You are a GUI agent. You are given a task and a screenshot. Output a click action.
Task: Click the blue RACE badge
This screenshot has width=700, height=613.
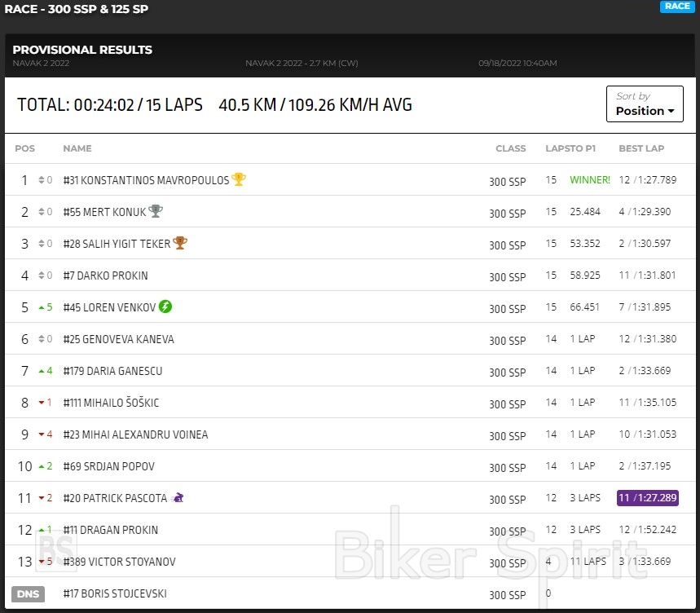[x=676, y=7]
